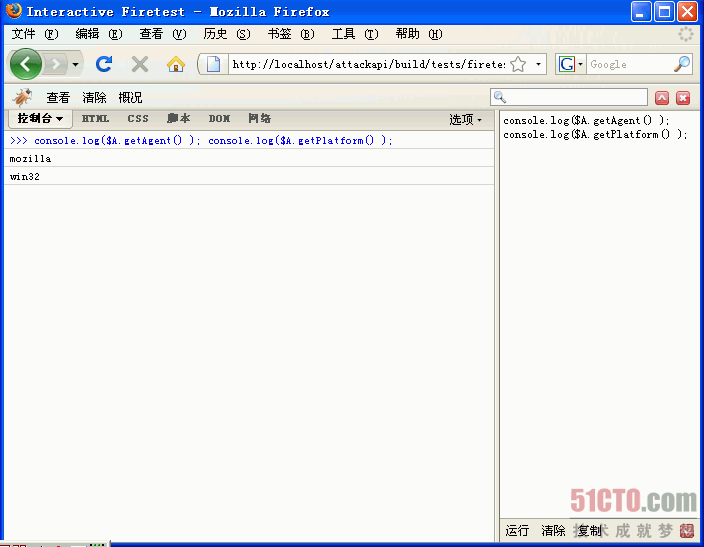Viewport: 704px width, 547px height.
Task: Close Firebug with the red X icon
Action: [683, 97]
